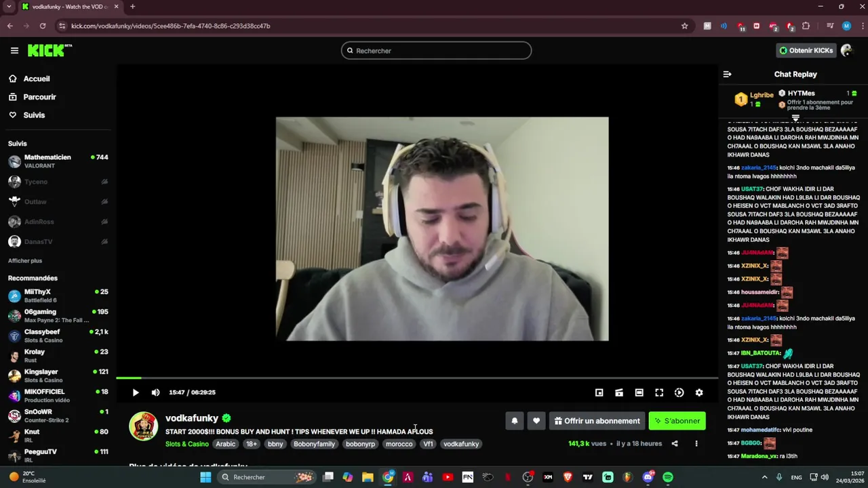Enter fullscreen video mode

tap(659, 392)
